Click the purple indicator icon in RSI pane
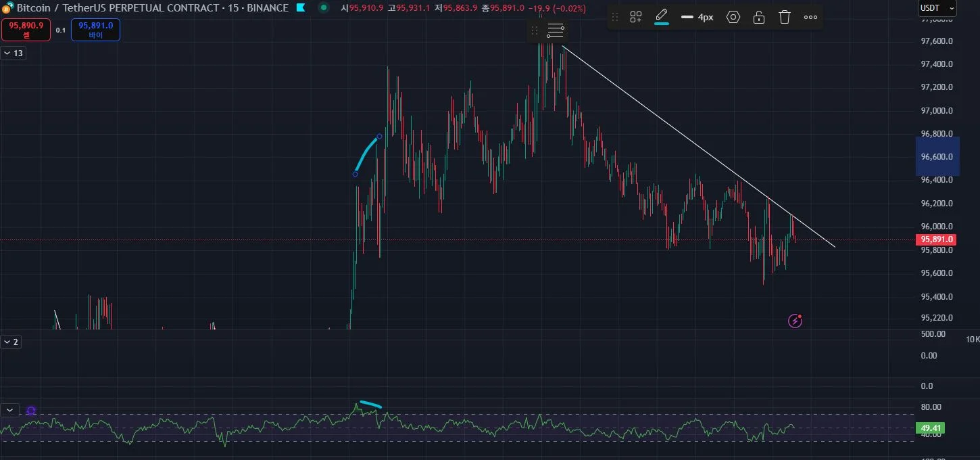 (31, 410)
